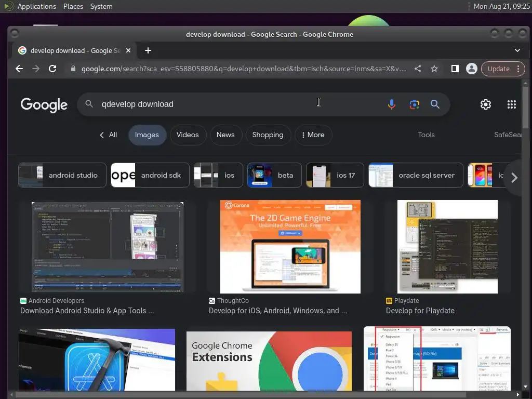532x399 pixels.
Task: Open the Develop for Playdate link
Action: coord(420,311)
